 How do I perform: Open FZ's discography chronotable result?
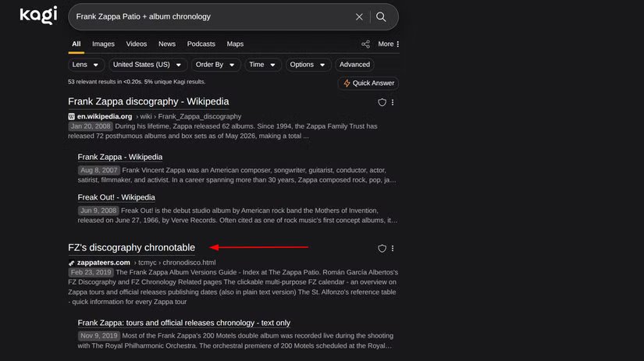131,248
